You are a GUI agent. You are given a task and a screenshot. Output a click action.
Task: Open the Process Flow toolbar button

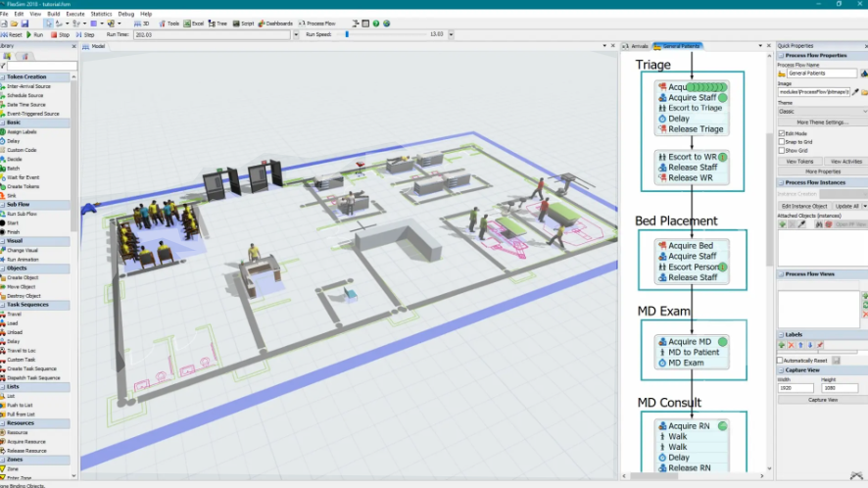click(x=317, y=24)
